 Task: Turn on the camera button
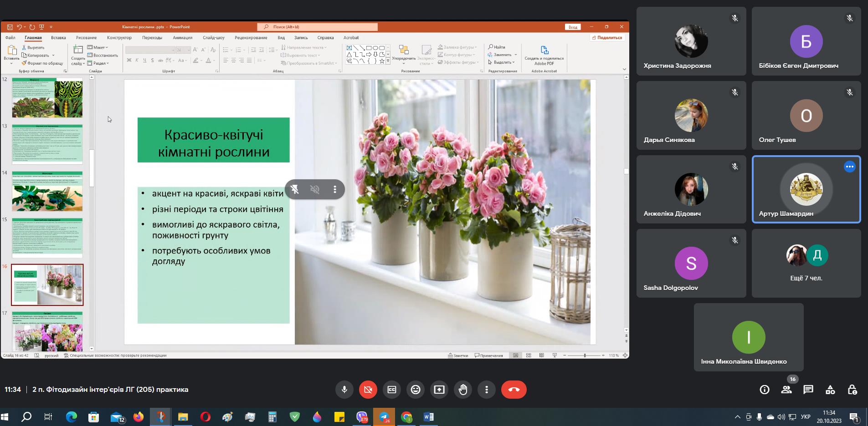pyautogui.click(x=368, y=390)
